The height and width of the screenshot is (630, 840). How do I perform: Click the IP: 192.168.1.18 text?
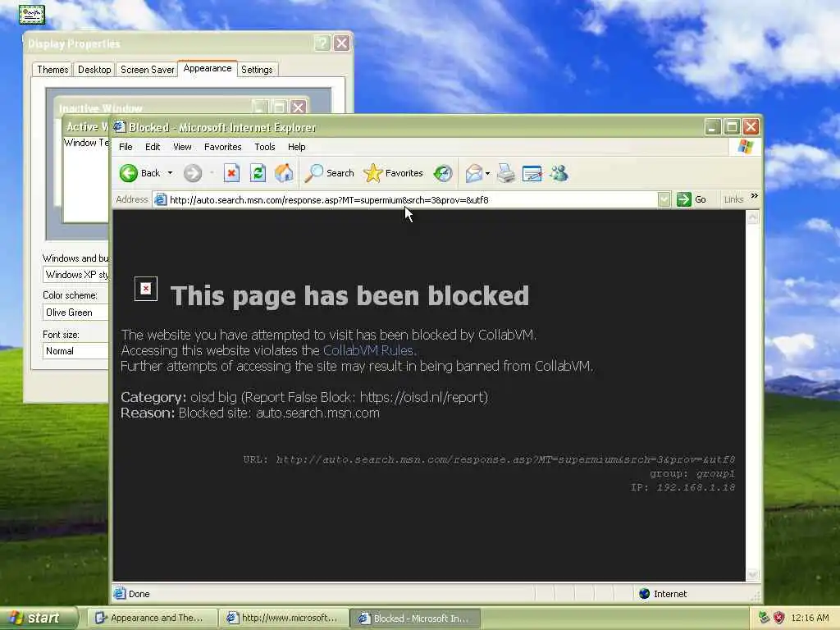pyautogui.click(x=682, y=487)
